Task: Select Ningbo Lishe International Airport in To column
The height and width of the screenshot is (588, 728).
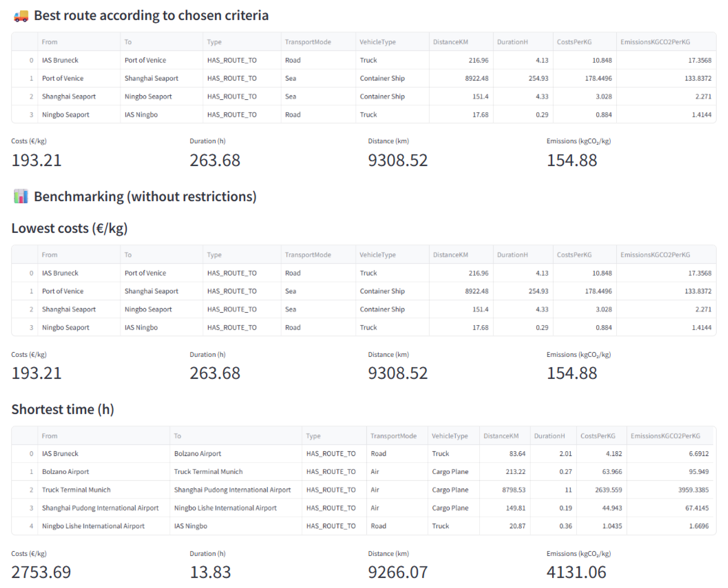Action: click(x=225, y=508)
